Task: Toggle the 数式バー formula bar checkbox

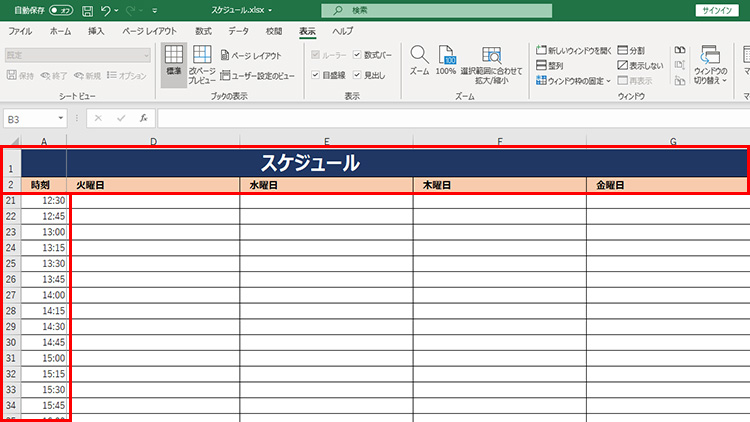Action: click(x=357, y=55)
